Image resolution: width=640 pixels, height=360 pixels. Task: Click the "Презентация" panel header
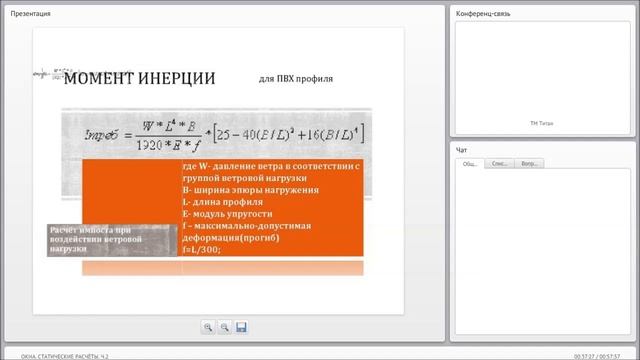pyautogui.click(x=31, y=13)
